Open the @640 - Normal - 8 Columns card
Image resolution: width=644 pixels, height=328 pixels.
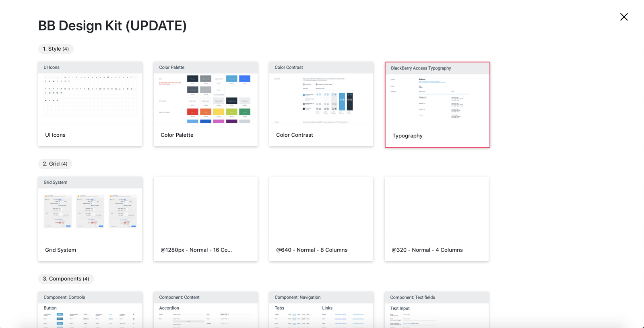tap(321, 219)
